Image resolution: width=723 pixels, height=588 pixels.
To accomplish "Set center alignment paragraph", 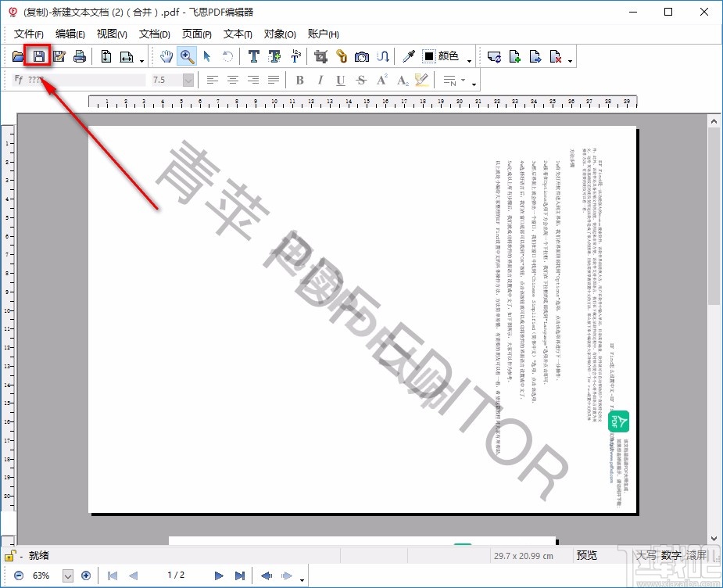I will [x=233, y=81].
